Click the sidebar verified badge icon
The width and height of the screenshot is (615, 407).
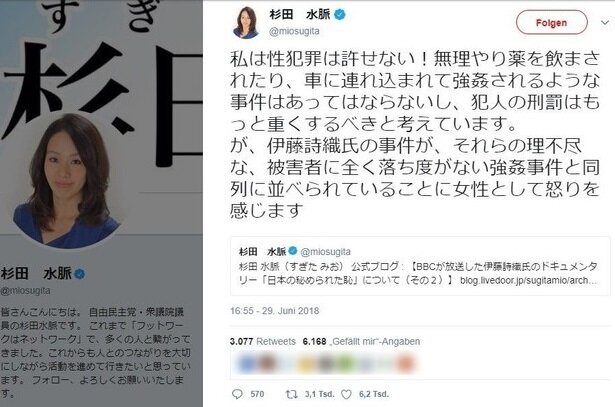coord(80,274)
